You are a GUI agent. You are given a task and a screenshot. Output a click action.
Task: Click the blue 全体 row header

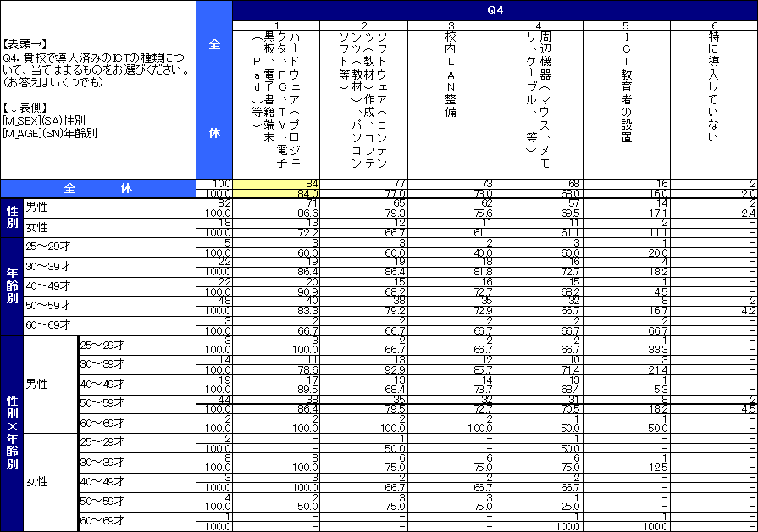click(98, 189)
